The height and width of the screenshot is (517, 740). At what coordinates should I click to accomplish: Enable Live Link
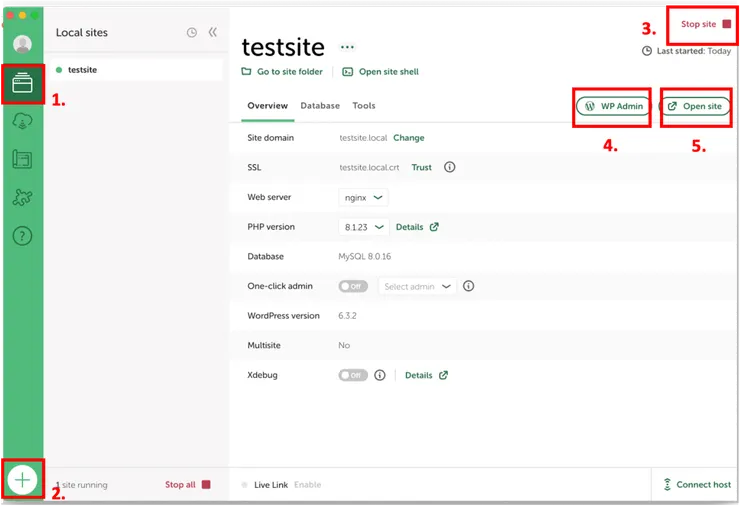(308, 485)
